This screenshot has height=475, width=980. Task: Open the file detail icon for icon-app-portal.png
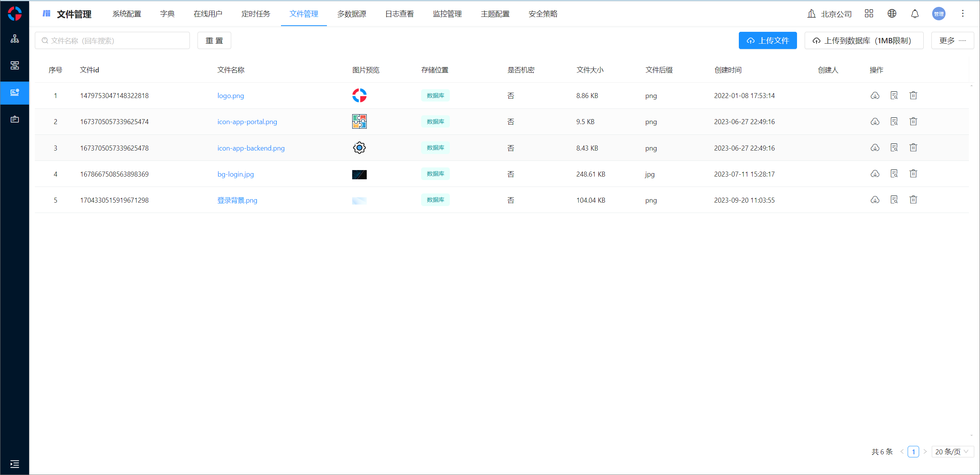point(894,121)
